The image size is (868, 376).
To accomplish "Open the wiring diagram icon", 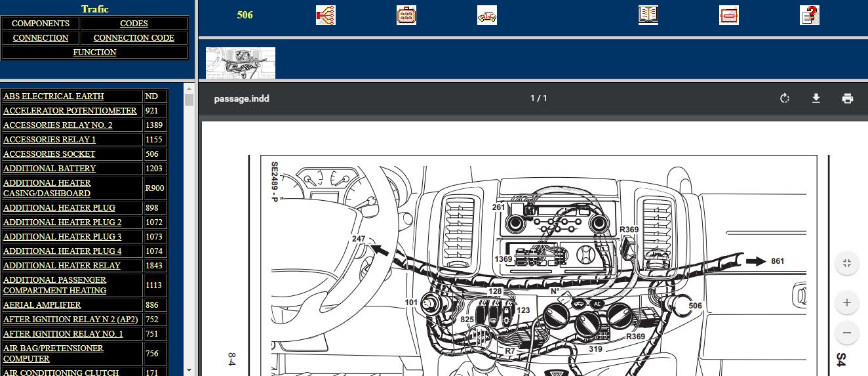I will click(325, 15).
